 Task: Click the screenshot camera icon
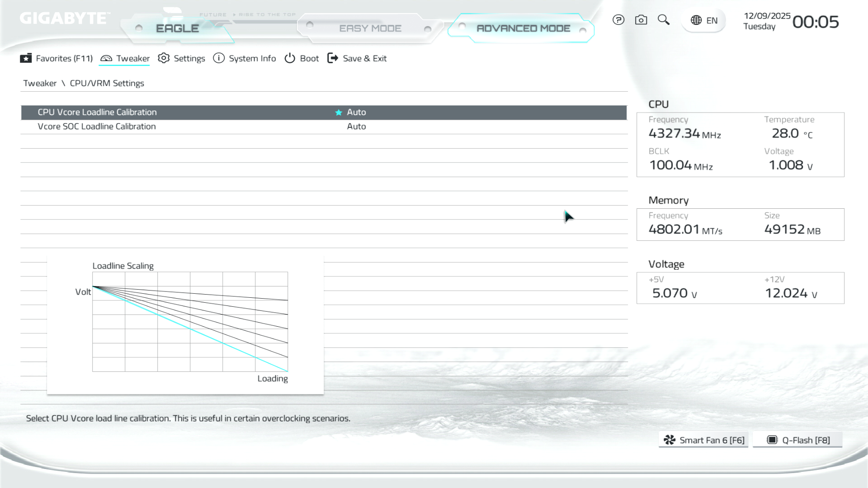point(641,20)
